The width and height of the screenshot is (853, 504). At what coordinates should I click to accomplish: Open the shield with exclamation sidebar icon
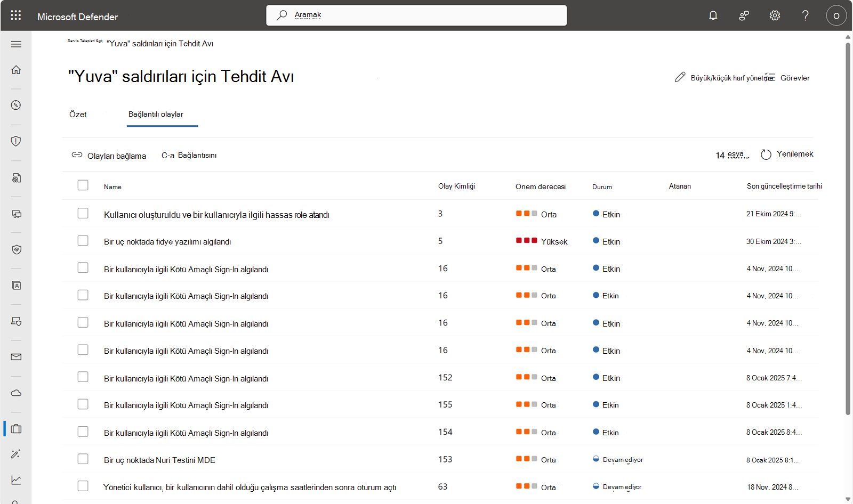16,141
